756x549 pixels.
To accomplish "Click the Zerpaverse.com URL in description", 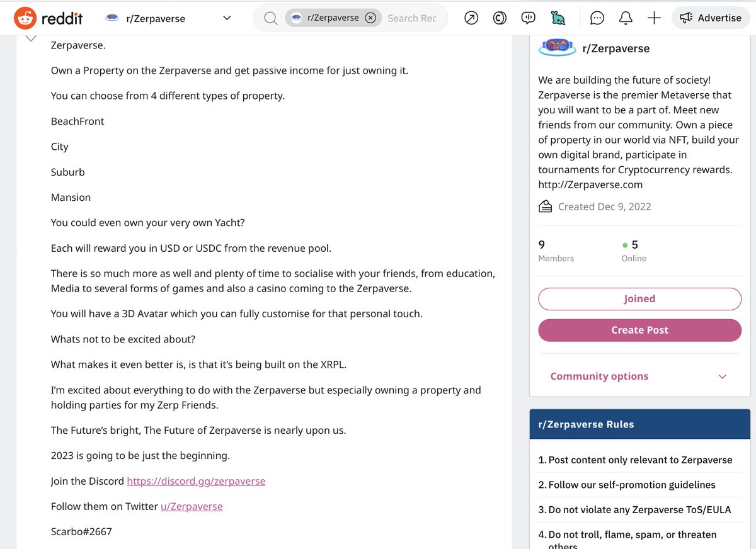I will pyautogui.click(x=590, y=184).
